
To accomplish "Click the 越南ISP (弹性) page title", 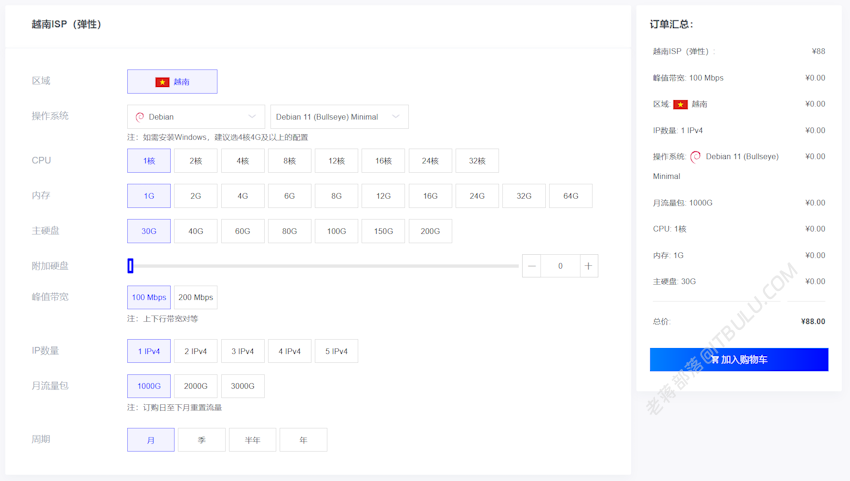I will pyautogui.click(x=66, y=24).
